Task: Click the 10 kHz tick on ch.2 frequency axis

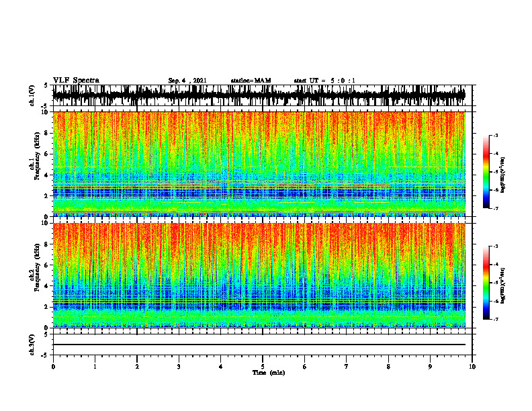Action: (x=46, y=223)
